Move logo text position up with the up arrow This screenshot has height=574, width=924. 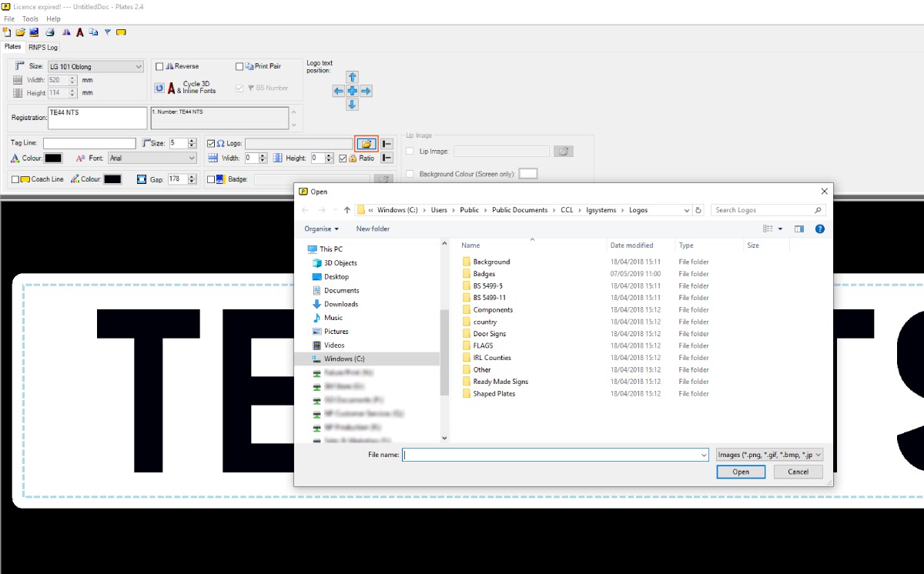coord(352,77)
